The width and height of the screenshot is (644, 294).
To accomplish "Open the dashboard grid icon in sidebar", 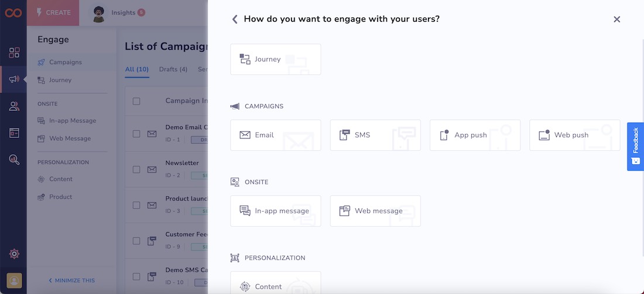I will 14,53.
